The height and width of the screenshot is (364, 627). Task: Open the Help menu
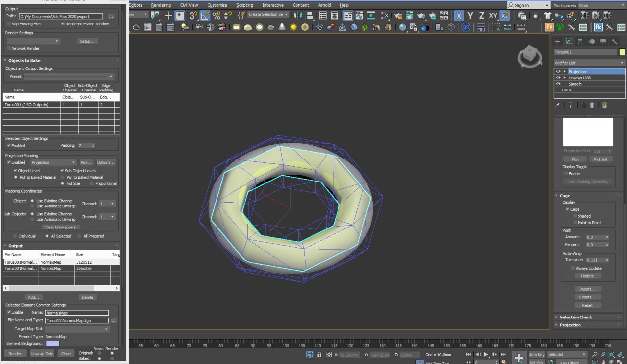(x=344, y=5)
